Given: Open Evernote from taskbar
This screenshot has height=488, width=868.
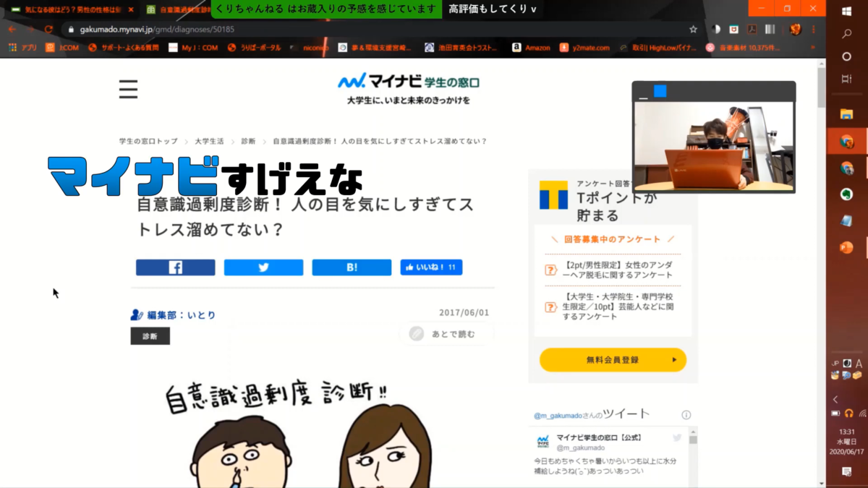Looking at the screenshot, I should [x=846, y=194].
